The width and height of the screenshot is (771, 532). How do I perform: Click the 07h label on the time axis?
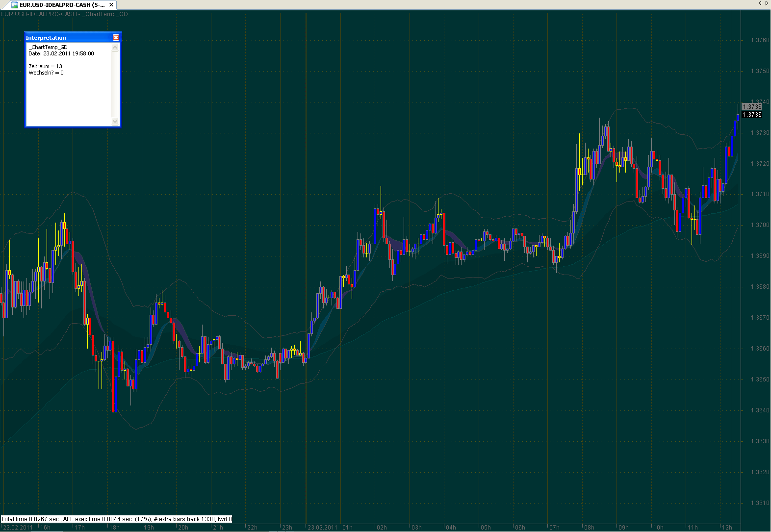click(554, 528)
